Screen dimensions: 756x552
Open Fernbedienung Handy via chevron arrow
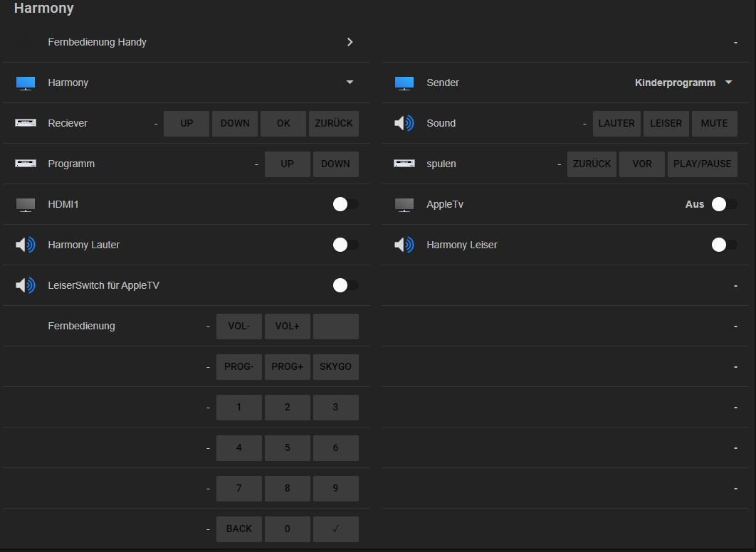click(350, 42)
